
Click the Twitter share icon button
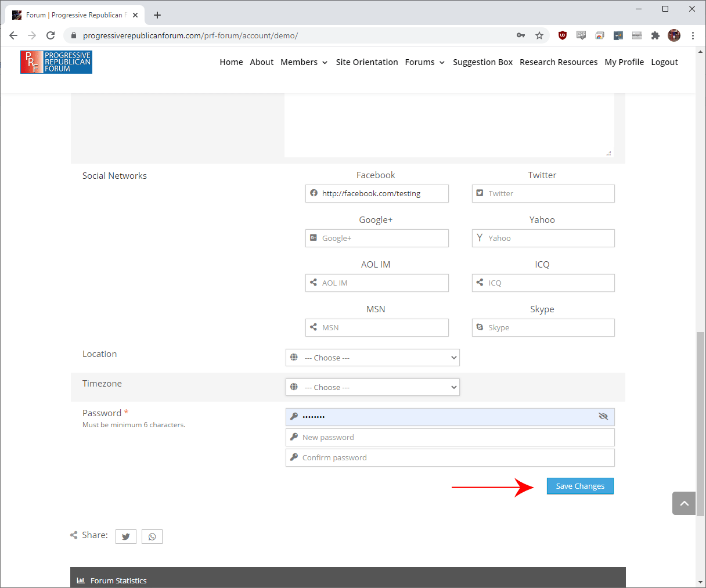(125, 537)
